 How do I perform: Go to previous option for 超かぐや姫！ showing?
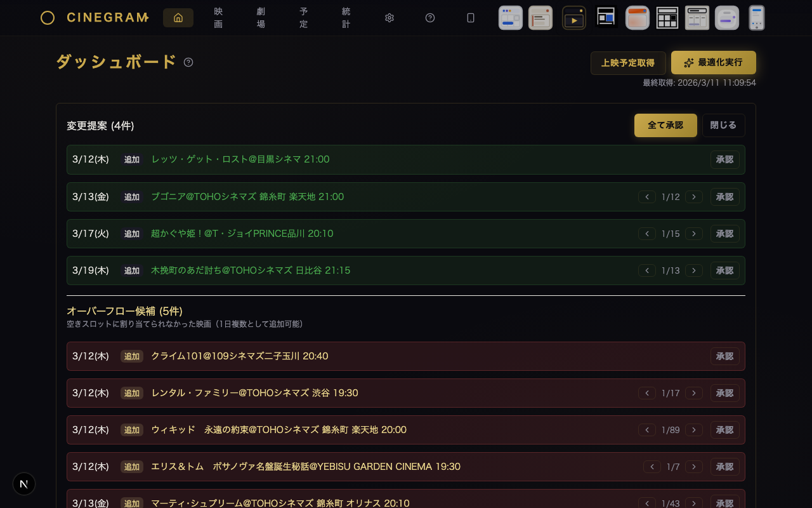[x=646, y=234]
